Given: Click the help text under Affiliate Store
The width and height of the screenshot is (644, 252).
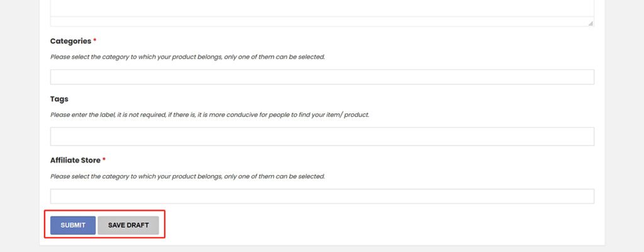Looking at the screenshot, I should 187,176.
